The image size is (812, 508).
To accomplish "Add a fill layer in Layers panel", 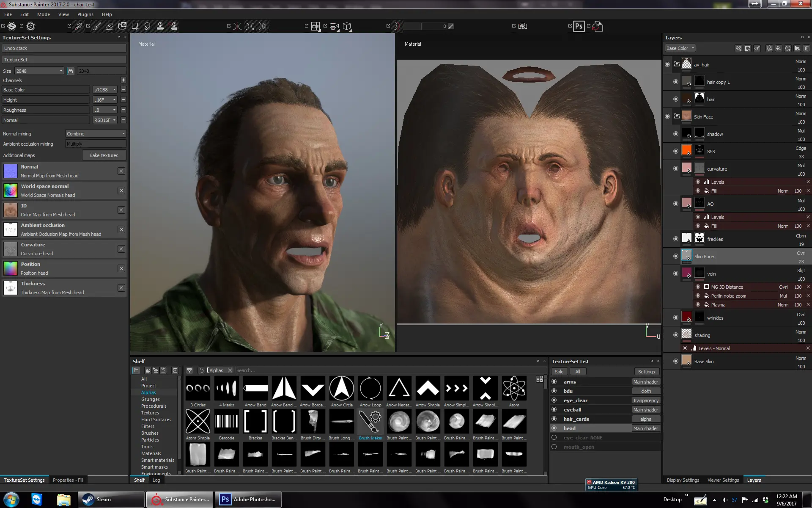I will point(778,48).
